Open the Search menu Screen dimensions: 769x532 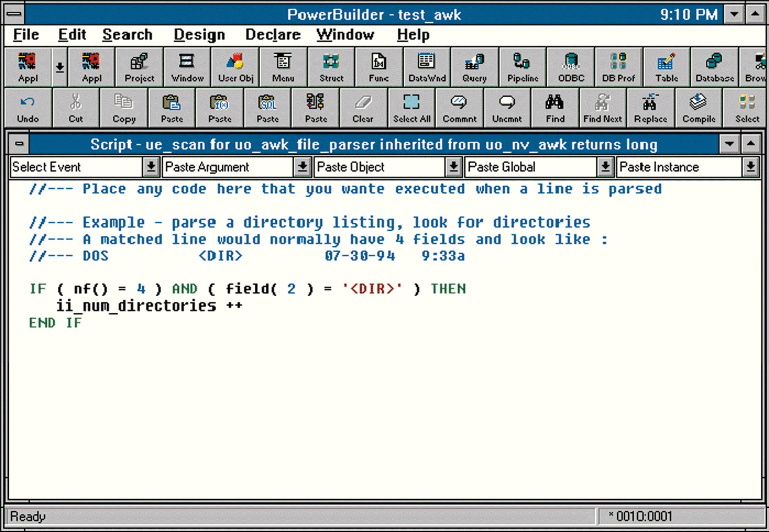click(127, 35)
